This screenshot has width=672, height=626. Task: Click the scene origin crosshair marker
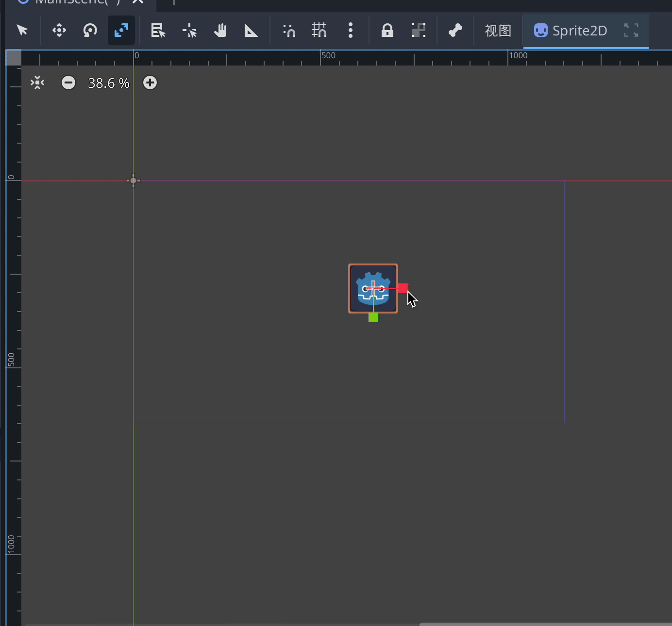pos(134,181)
